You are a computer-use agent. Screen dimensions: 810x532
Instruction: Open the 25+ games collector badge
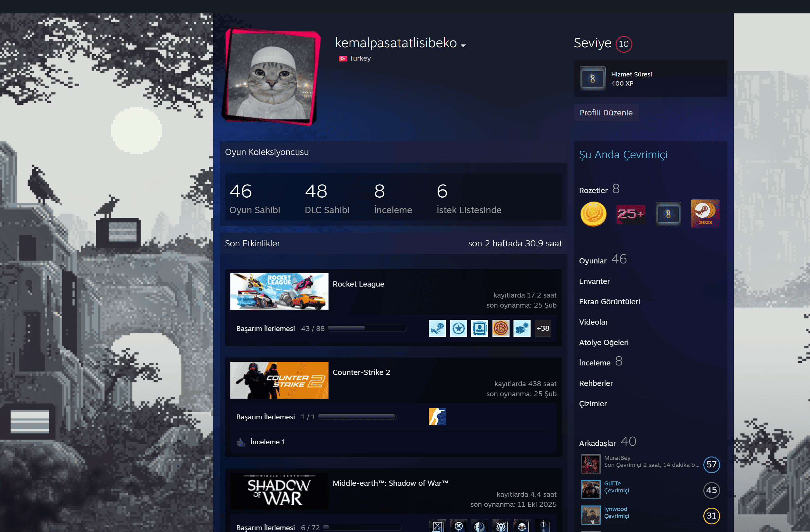(631, 214)
